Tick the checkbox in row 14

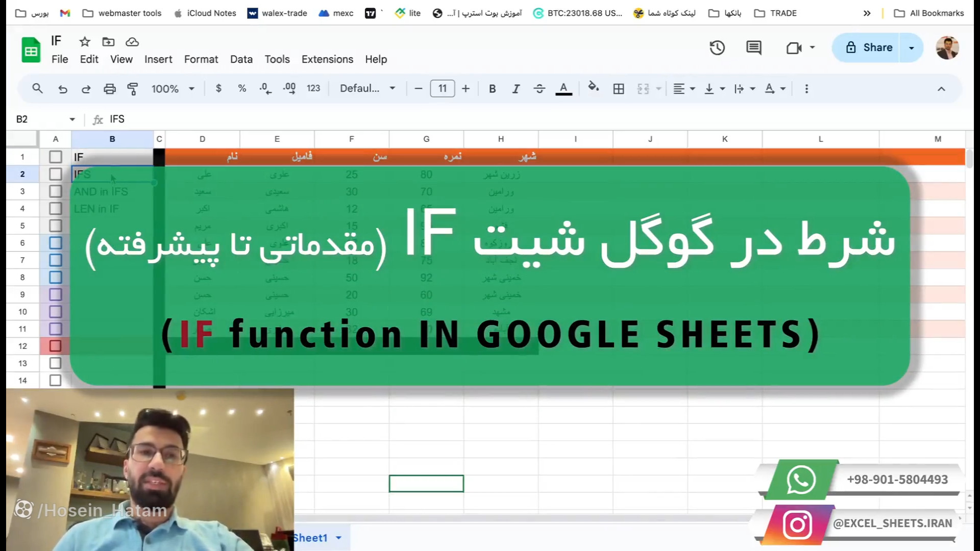[x=56, y=381]
